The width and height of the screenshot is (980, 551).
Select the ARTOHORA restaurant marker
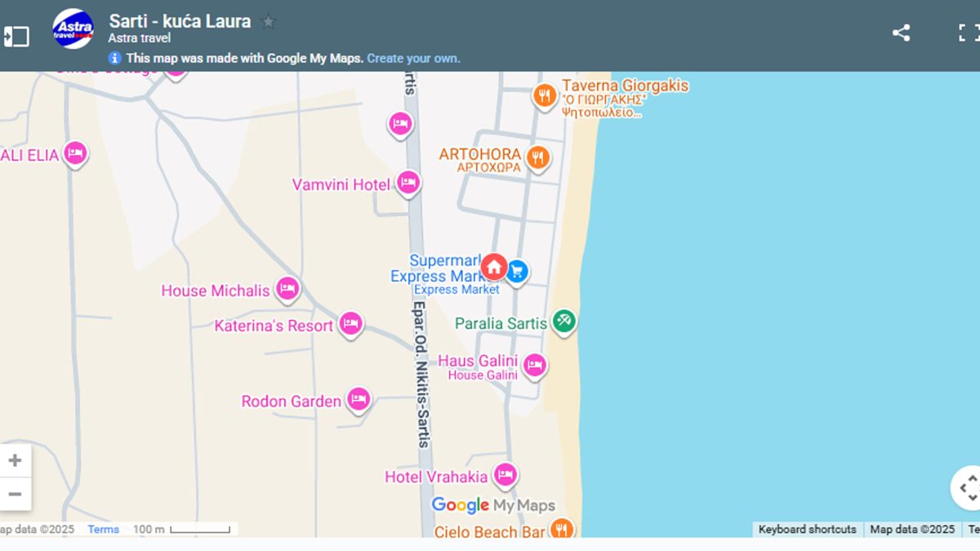tap(537, 157)
